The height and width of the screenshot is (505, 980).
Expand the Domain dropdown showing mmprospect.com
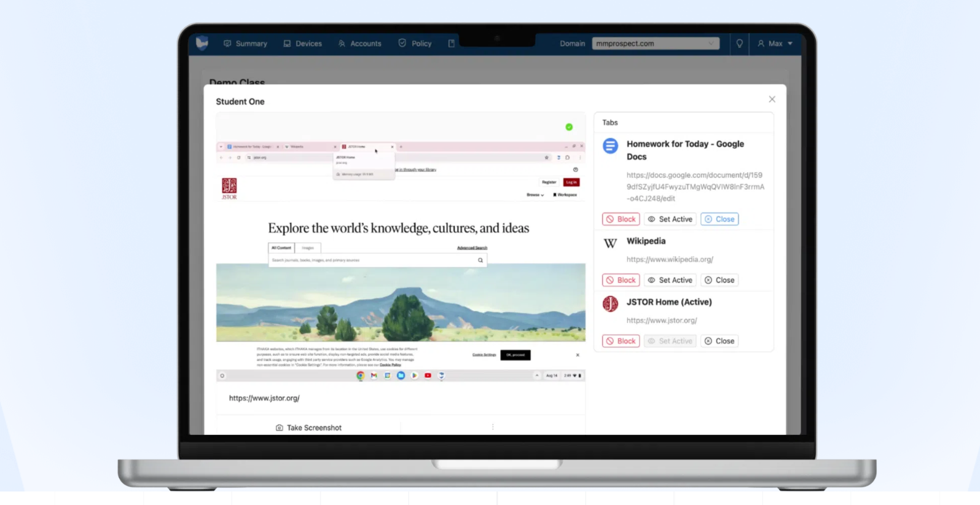656,44
